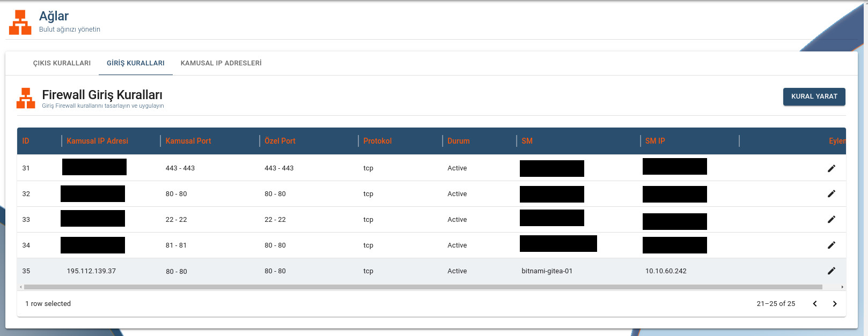Click the Ağlar page title
This screenshot has width=868, height=336.
pyautogui.click(x=54, y=16)
